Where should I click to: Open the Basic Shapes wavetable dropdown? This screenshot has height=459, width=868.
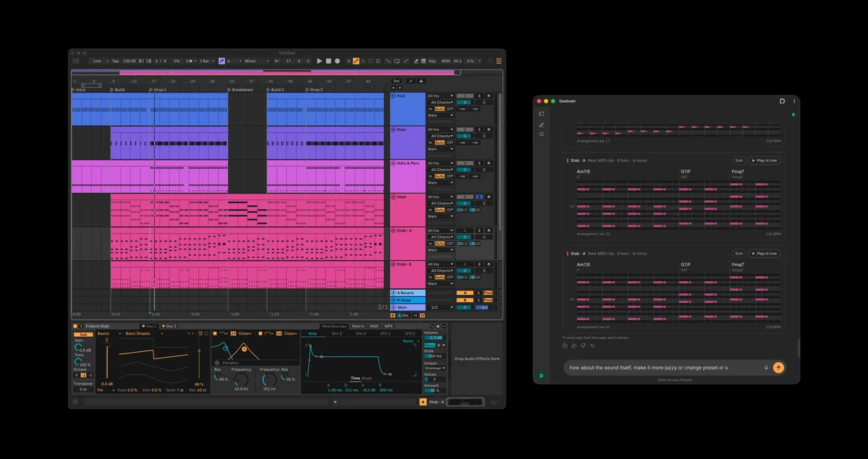point(145,334)
